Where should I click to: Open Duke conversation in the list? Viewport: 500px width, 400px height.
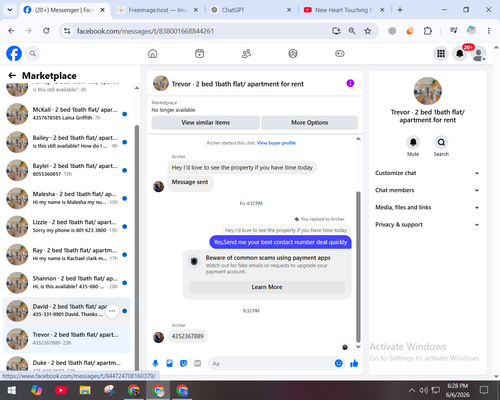[67, 364]
